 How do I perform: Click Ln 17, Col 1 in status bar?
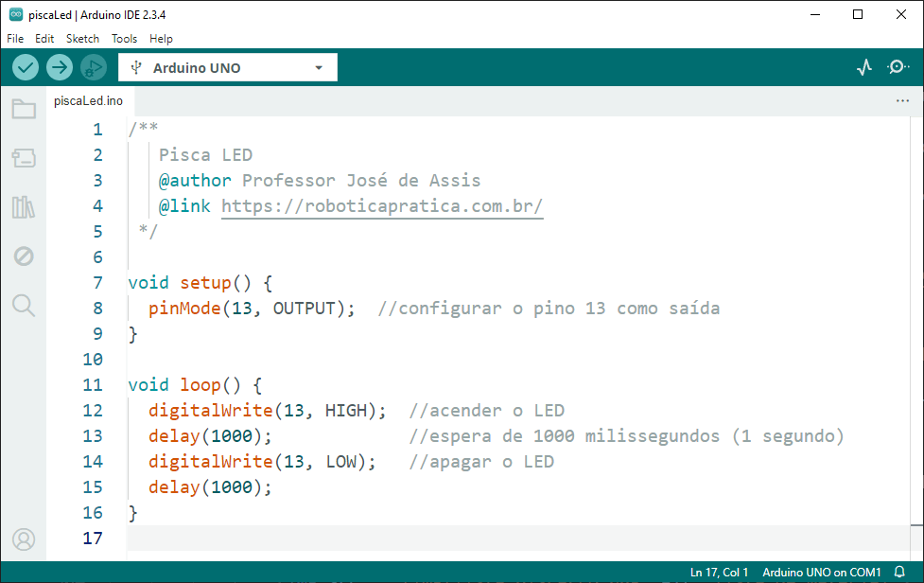(x=719, y=572)
